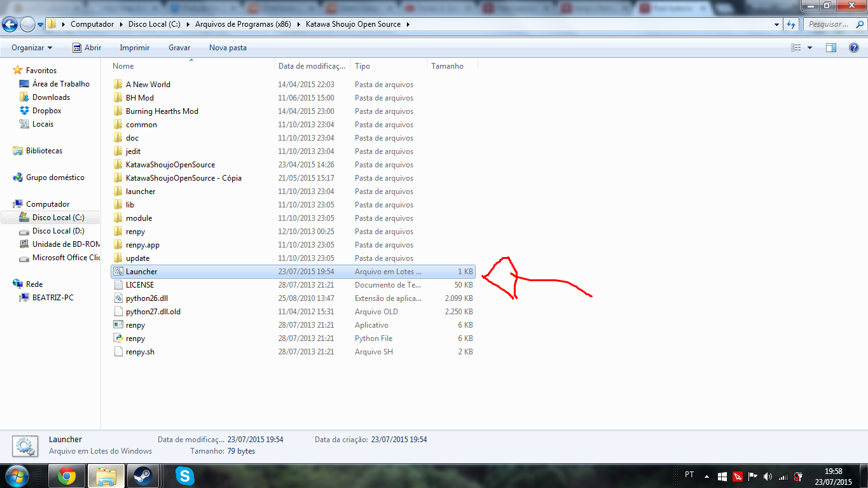Image resolution: width=868 pixels, height=488 pixels.
Task: Click Grupo doméstico in the navigation pane
Action: coord(55,178)
